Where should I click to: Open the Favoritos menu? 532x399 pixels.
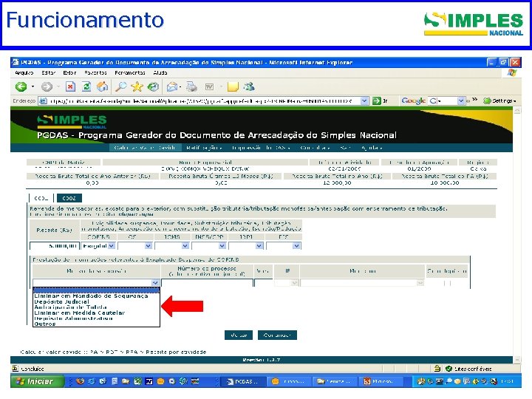click(x=95, y=72)
